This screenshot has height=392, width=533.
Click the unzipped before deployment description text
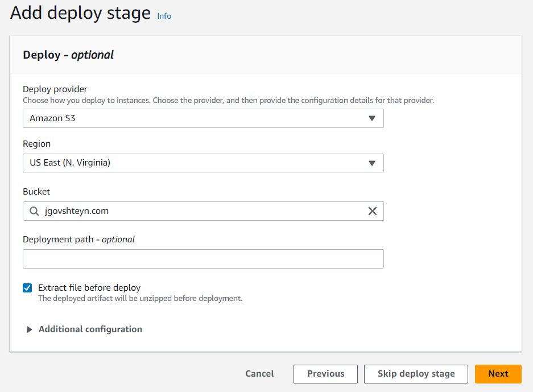pyautogui.click(x=140, y=299)
